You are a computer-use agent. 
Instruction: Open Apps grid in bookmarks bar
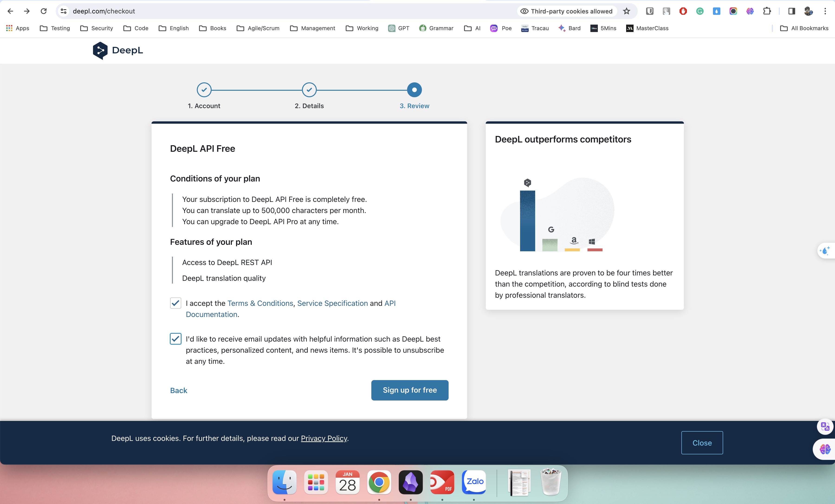(x=18, y=28)
